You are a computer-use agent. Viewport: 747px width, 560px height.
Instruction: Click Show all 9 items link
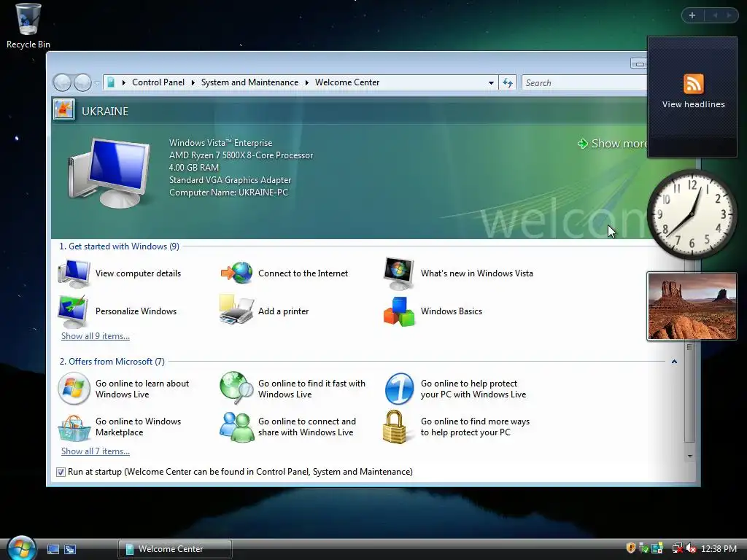click(96, 336)
